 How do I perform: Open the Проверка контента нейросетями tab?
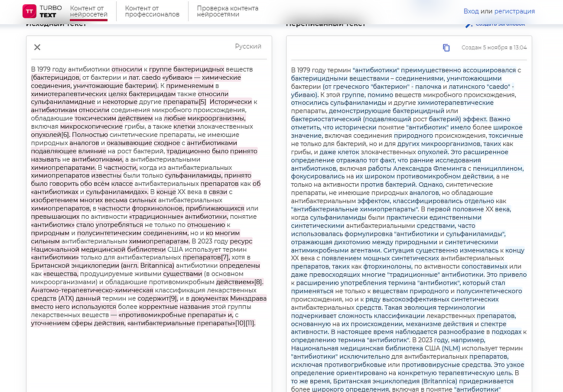tap(228, 11)
